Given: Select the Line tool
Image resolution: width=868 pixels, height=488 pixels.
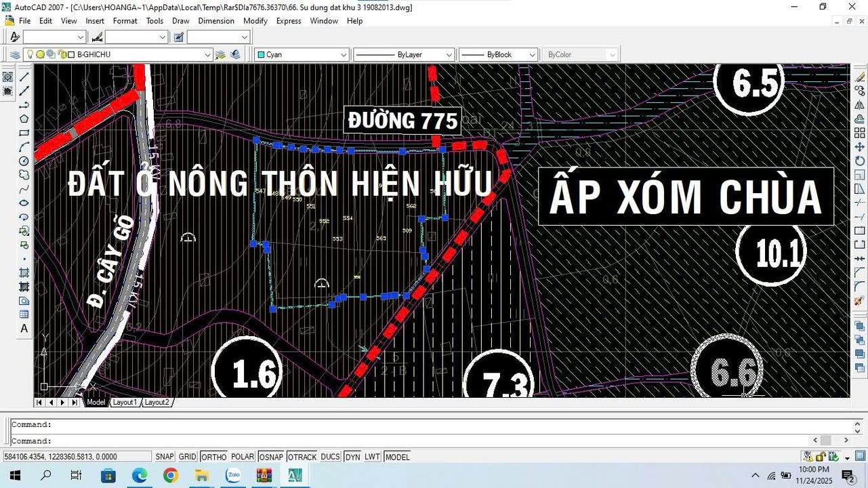Looking at the screenshot, I should (24, 76).
